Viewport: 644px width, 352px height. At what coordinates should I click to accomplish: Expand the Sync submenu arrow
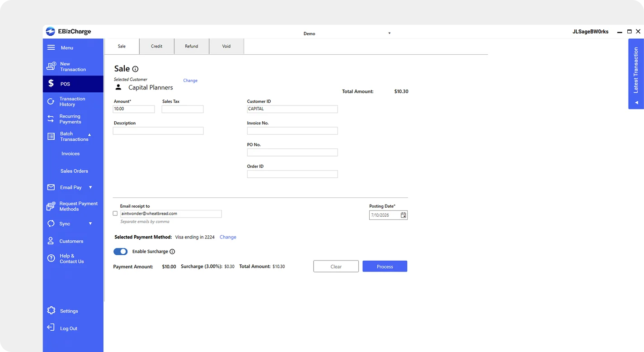coord(90,224)
